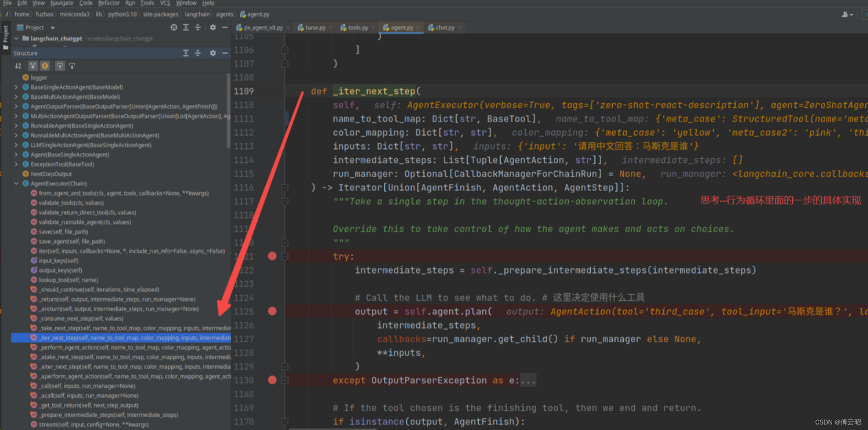Close the px_agent_v8.py tab

pos(288,28)
